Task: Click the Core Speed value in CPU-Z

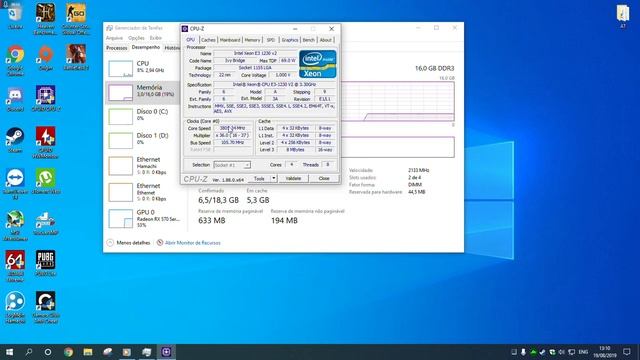Action: [232, 128]
